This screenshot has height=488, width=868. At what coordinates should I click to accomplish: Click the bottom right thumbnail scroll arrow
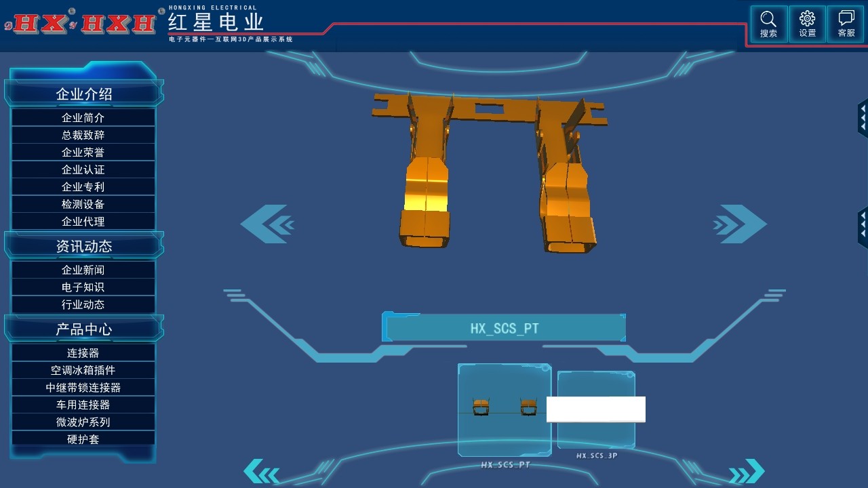(747, 472)
